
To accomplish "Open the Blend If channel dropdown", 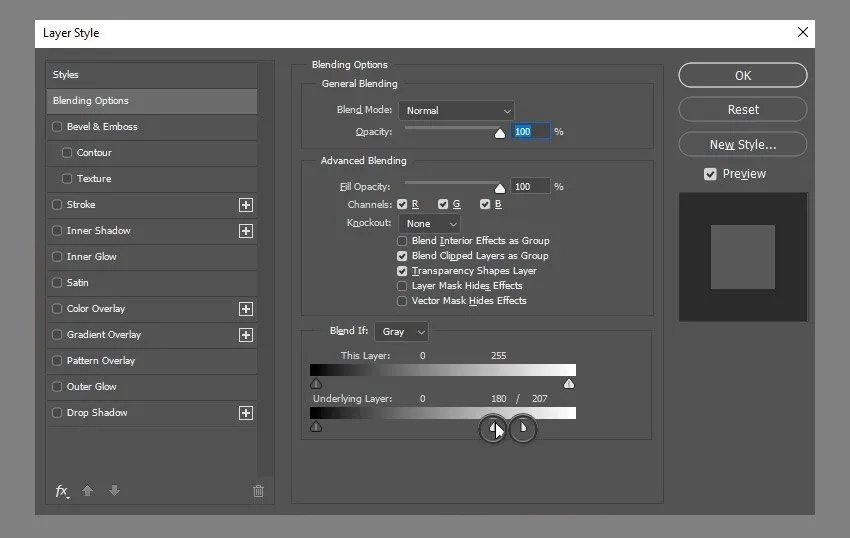I will [x=401, y=332].
